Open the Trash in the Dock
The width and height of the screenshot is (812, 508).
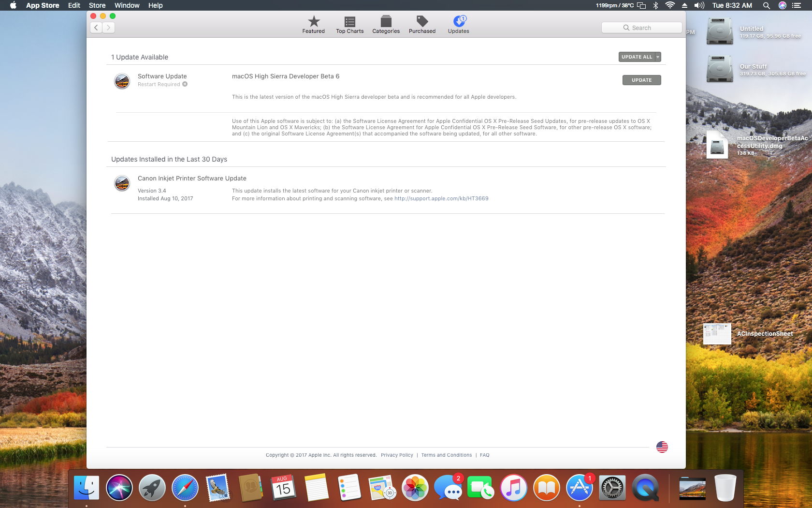pyautogui.click(x=725, y=487)
